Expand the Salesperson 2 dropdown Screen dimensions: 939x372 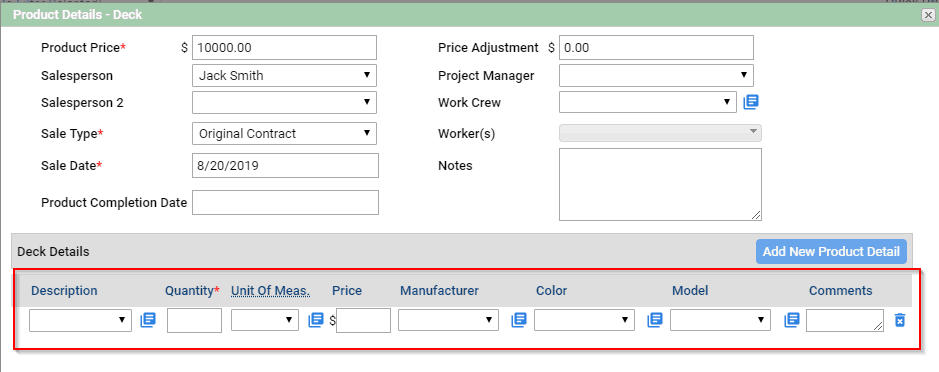click(284, 102)
